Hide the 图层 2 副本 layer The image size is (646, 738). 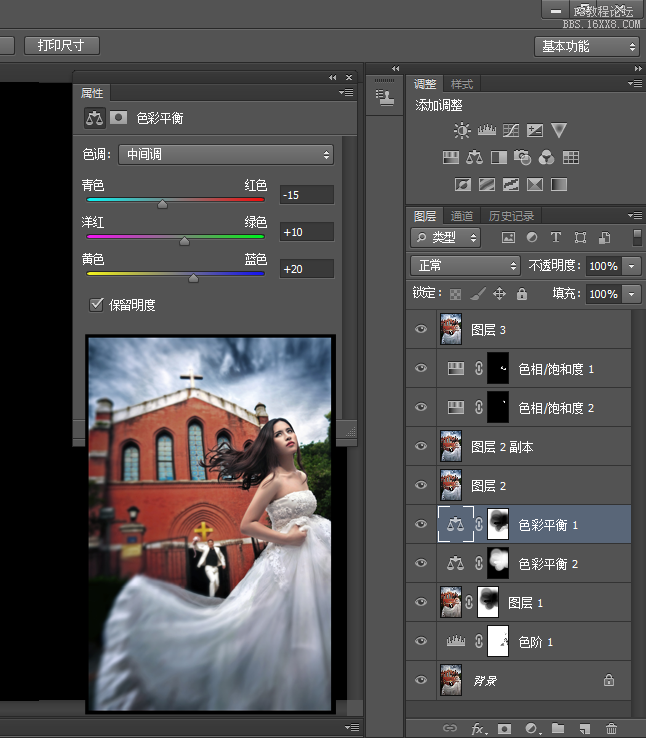[x=421, y=446]
